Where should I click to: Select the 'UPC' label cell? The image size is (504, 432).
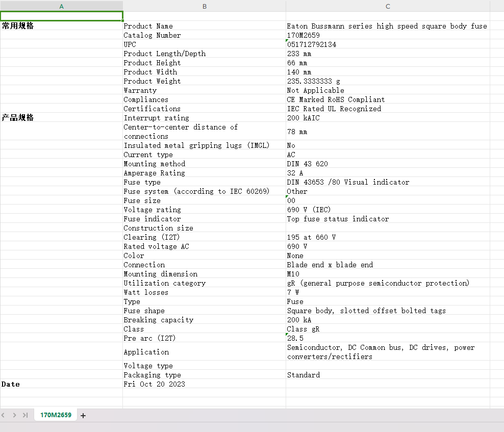[205, 44]
